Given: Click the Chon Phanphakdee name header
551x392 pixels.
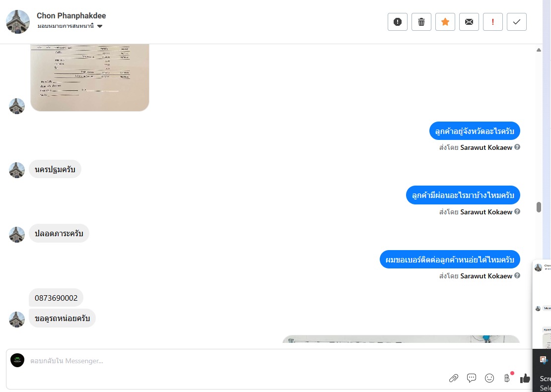Looking at the screenshot, I should coord(71,16).
